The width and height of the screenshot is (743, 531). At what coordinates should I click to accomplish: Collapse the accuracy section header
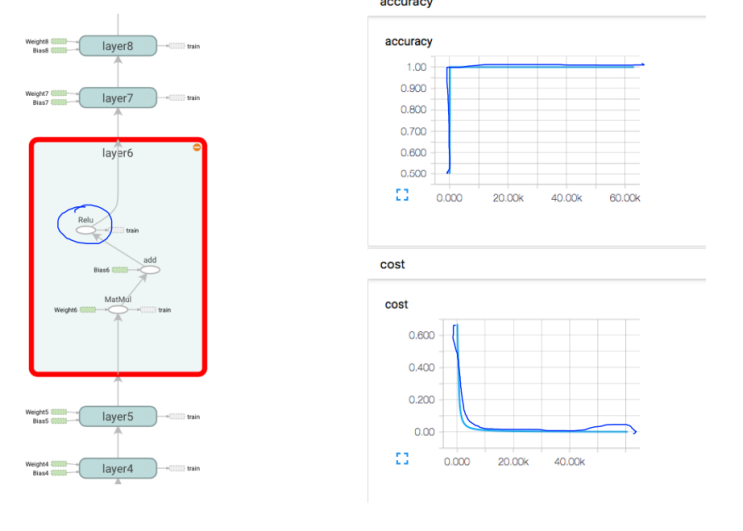pos(406,3)
